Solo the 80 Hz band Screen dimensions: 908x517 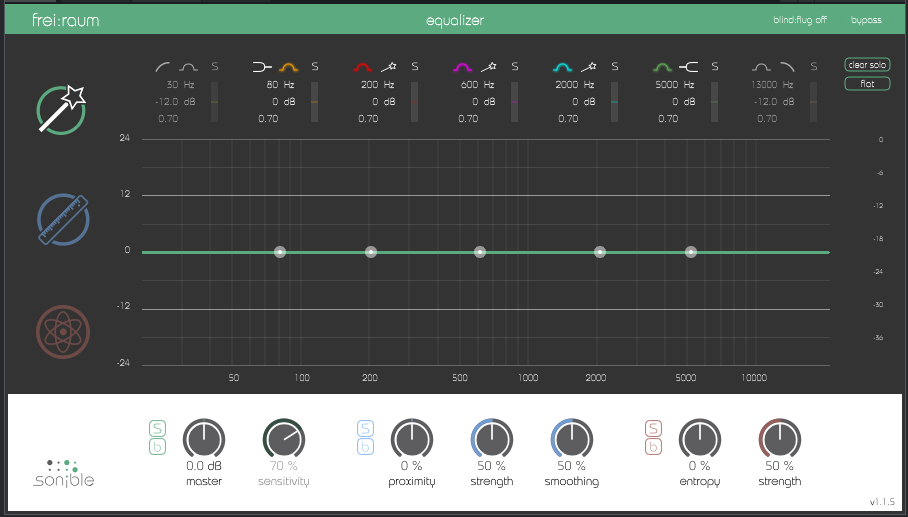(x=315, y=67)
